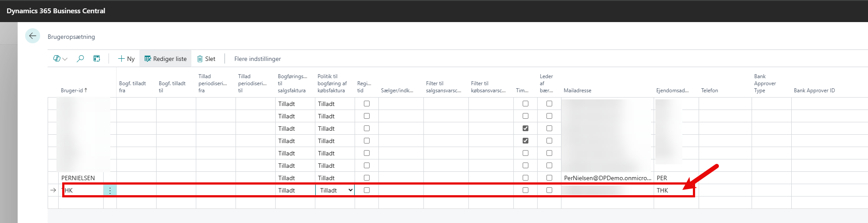Click Ny to add new user
Image resolution: width=868 pixels, height=223 pixels.
click(126, 59)
